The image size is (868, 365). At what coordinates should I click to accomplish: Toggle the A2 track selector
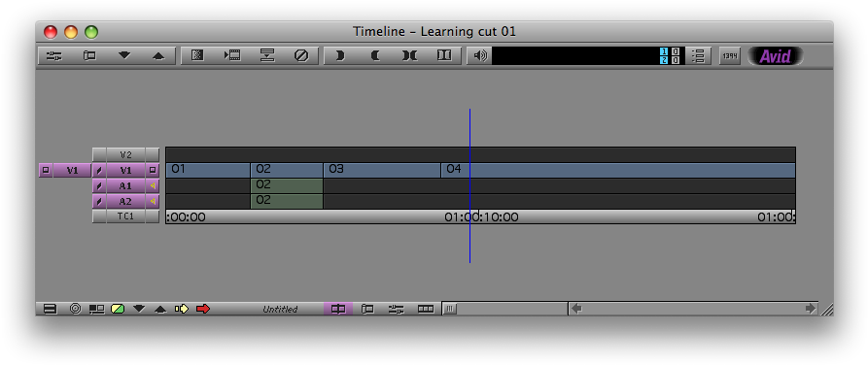pos(125,201)
